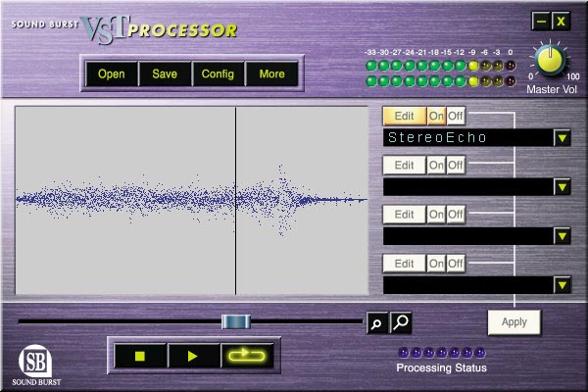Switch Off the second effect slot
Screen dimensions: 588x392
click(x=456, y=165)
